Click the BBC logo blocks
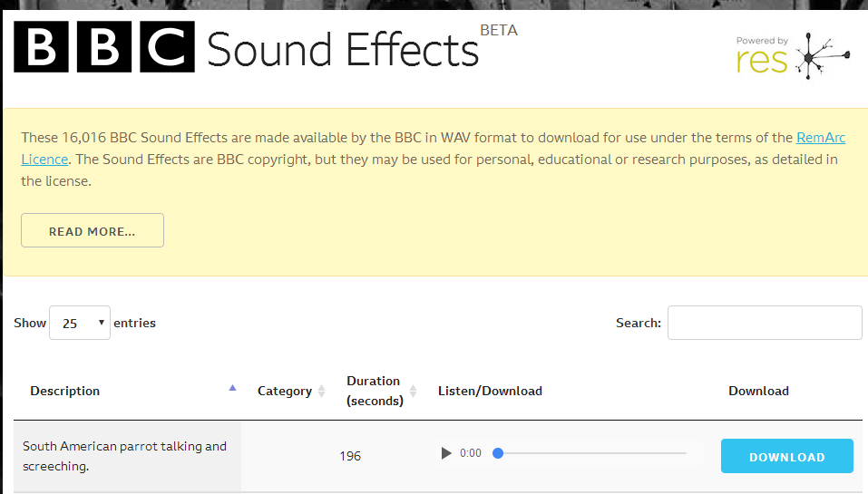868x494 pixels. tap(104, 47)
